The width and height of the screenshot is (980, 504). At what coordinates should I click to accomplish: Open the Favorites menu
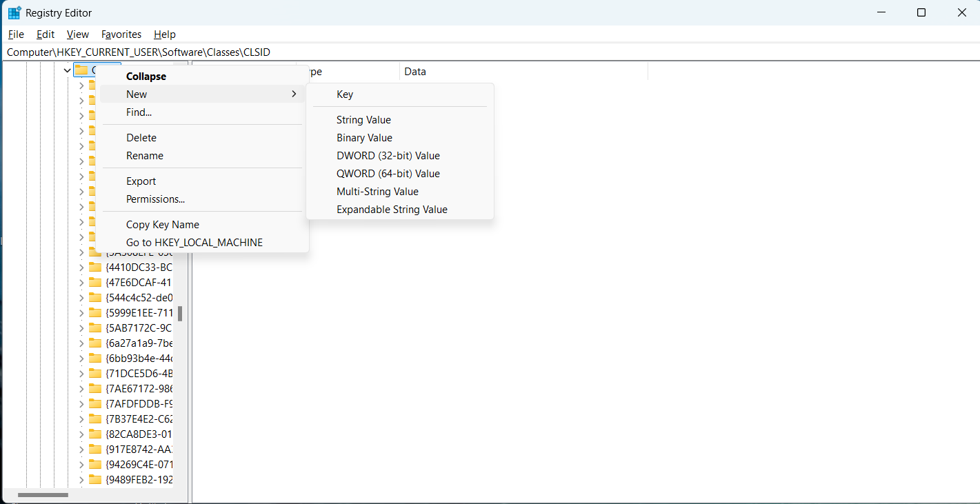(121, 34)
